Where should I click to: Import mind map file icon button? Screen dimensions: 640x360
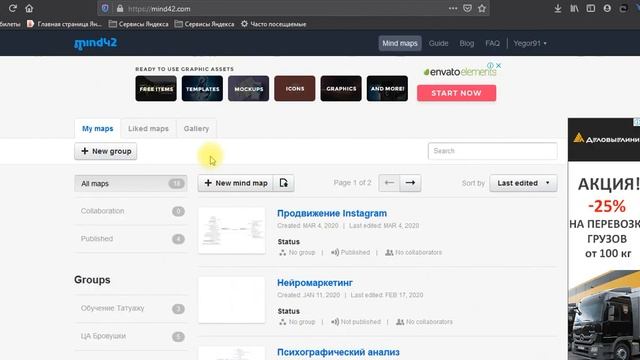[x=284, y=183]
